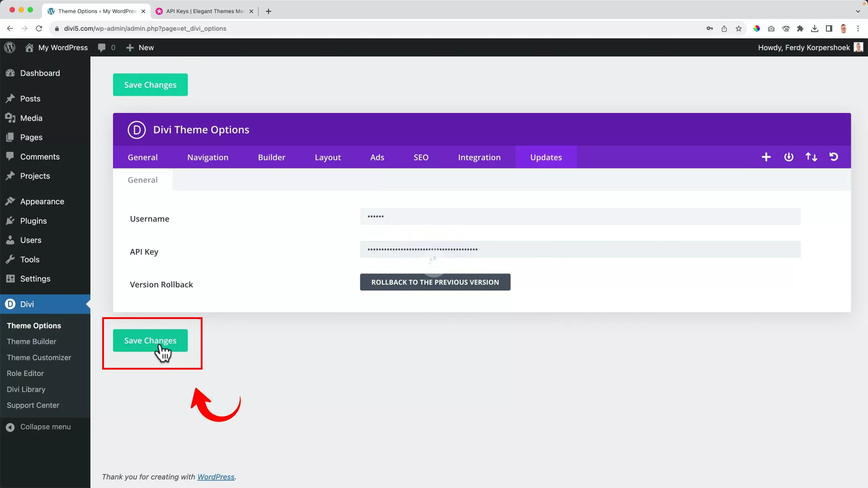Open the browser extensions puzzle icon
Viewport: 868px width, 488px height.
(800, 28)
